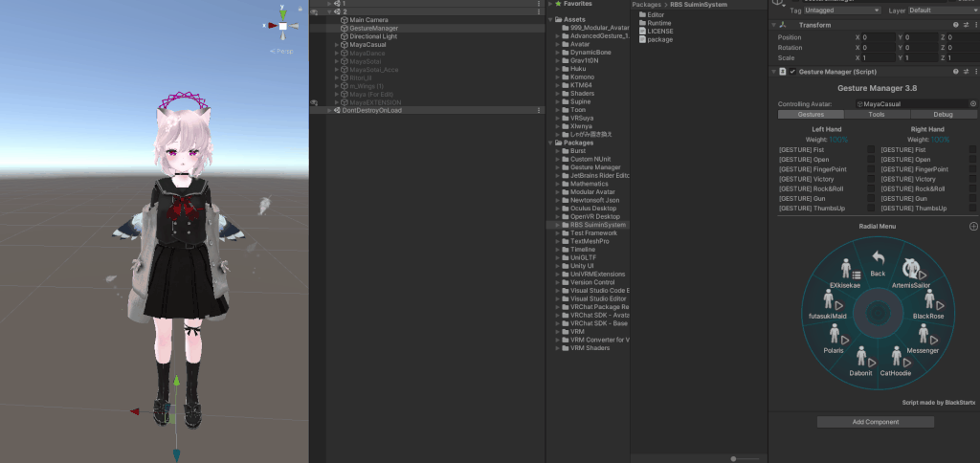Open the Runtime folder in project panel
The width and height of the screenshot is (980, 463).
click(655, 23)
